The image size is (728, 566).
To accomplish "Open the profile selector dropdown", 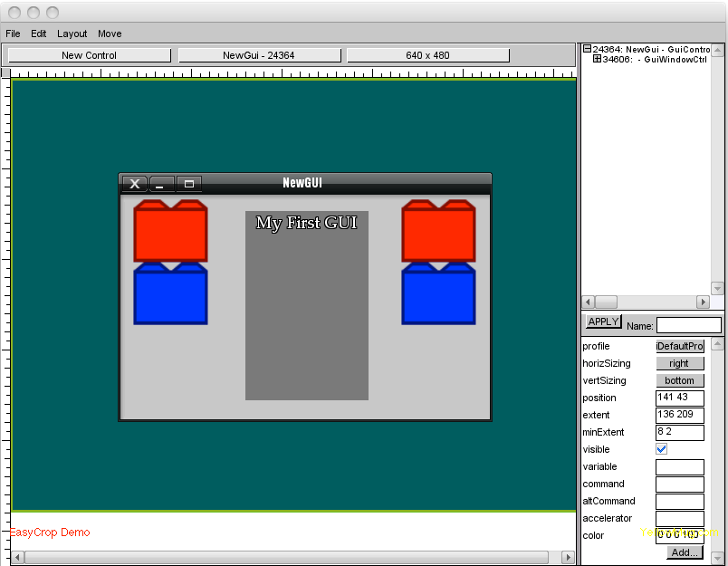I will [679, 346].
